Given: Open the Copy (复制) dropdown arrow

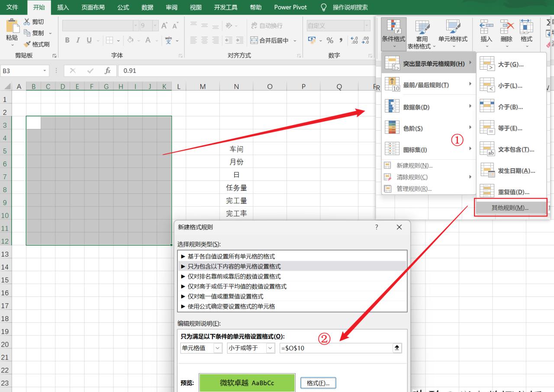Looking at the screenshot, I should click(50, 33).
